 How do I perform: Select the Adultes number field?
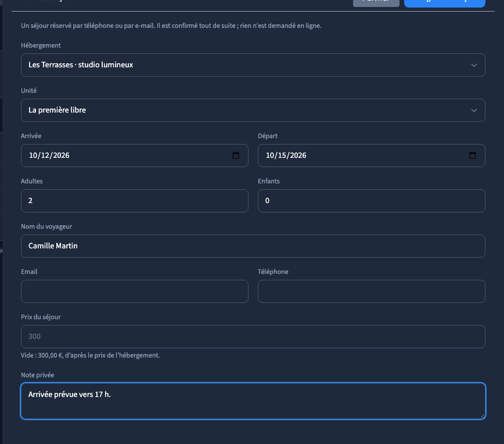click(x=134, y=201)
